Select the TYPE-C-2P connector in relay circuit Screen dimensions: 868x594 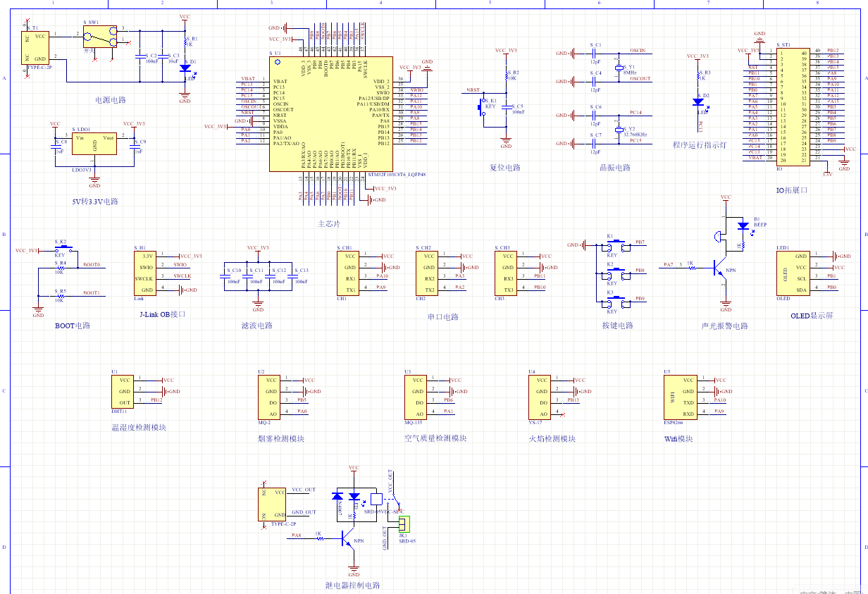(273, 504)
